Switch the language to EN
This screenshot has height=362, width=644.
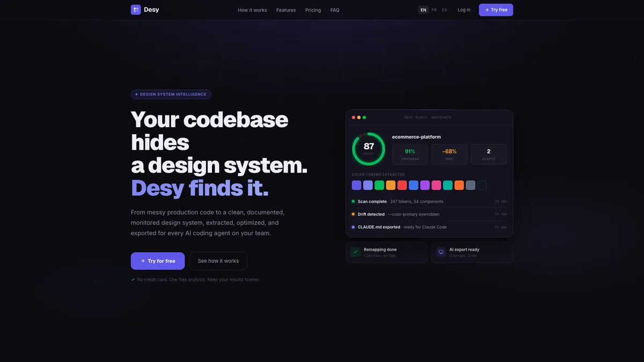tap(423, 10)
